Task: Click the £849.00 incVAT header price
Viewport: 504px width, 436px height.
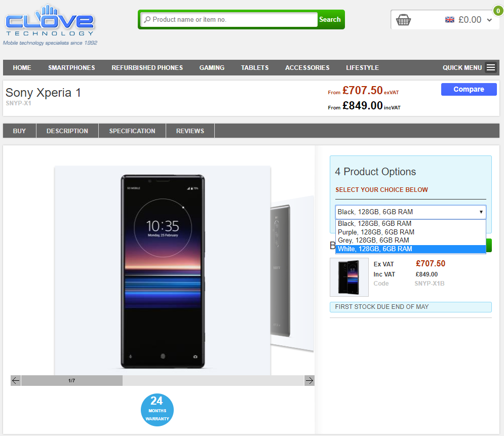Action: [363, 105]
